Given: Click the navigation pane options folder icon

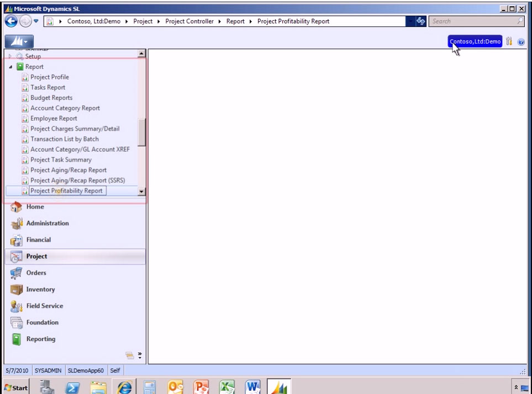Looking at the screenshot, I should (x=130, y=355).
